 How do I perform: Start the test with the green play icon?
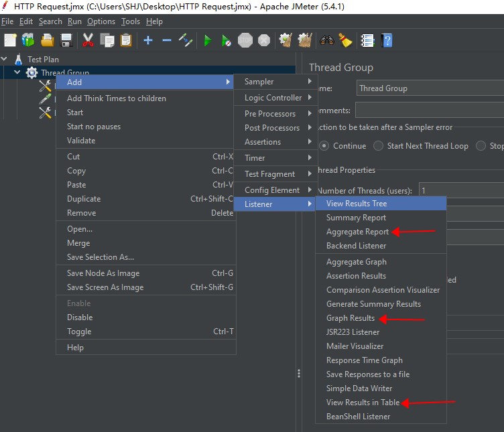pos(208,41)
